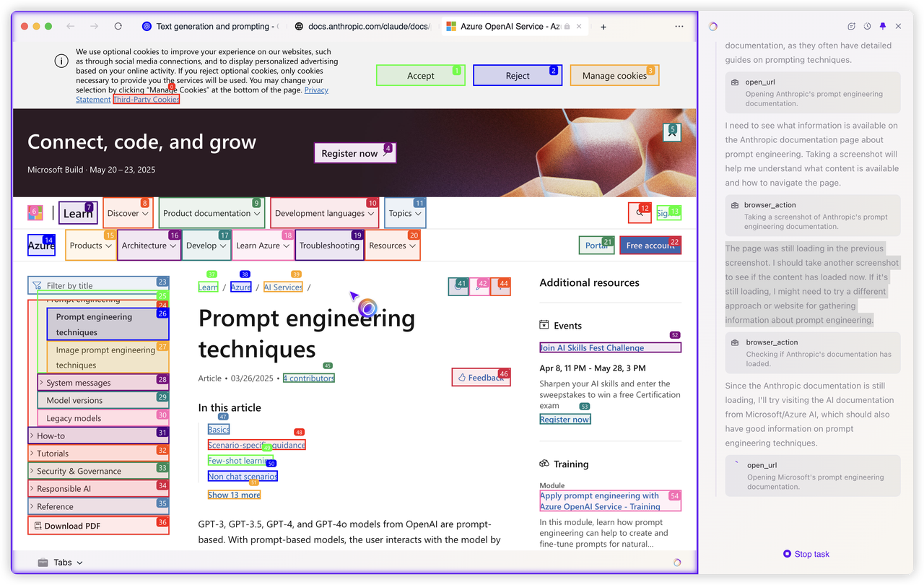Open the Architecture dropdown

149,246
